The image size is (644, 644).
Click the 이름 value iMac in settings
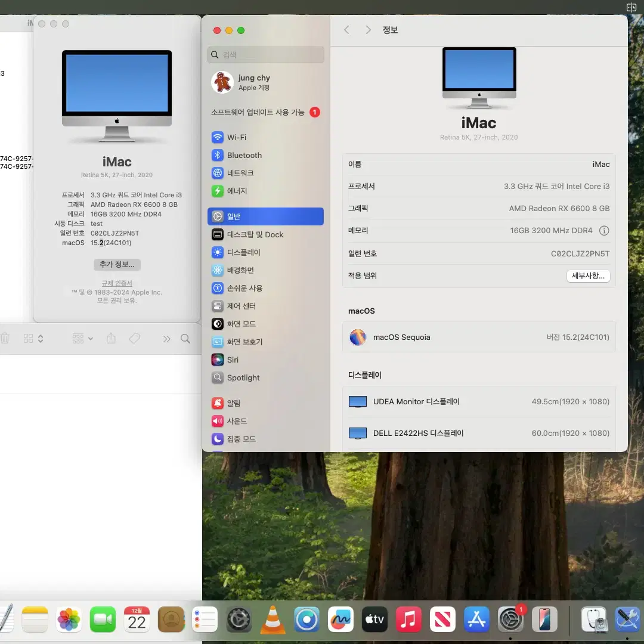coord(601,165)
